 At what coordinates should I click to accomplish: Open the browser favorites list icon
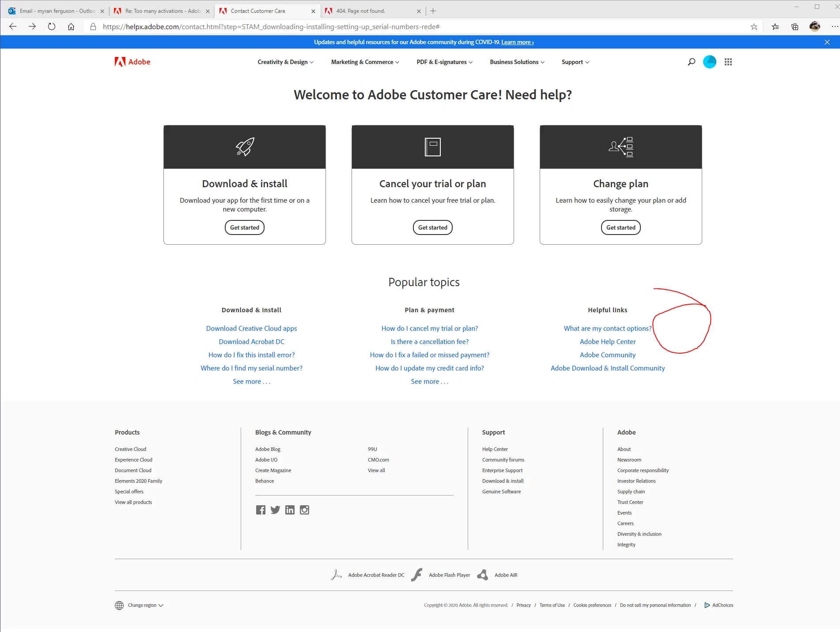coord(775,26)
